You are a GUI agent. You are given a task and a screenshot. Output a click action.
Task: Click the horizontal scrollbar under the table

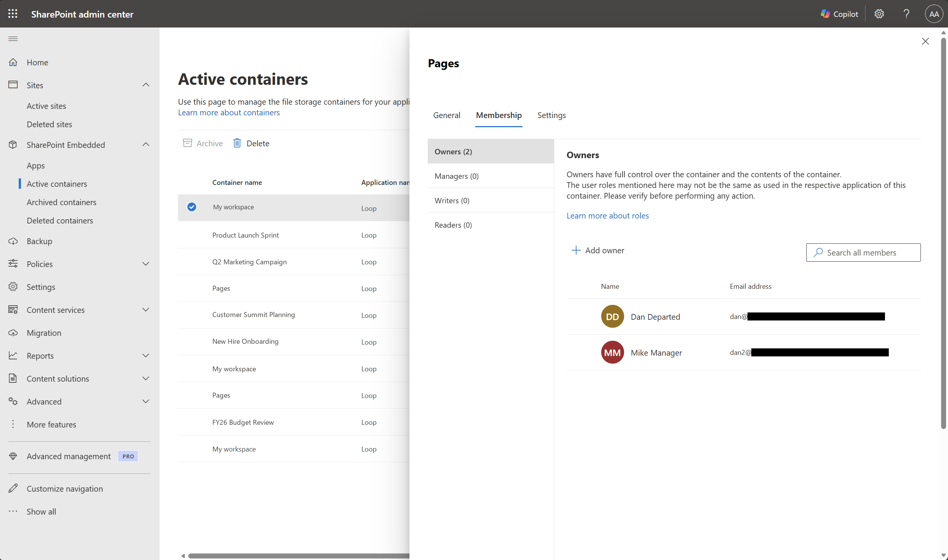click(298, 556)
